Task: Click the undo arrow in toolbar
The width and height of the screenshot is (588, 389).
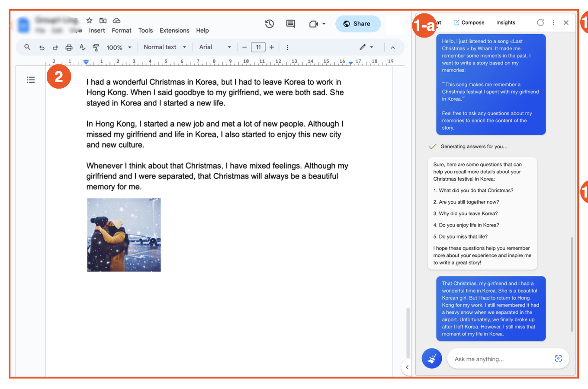Action: tap(42, 48)
